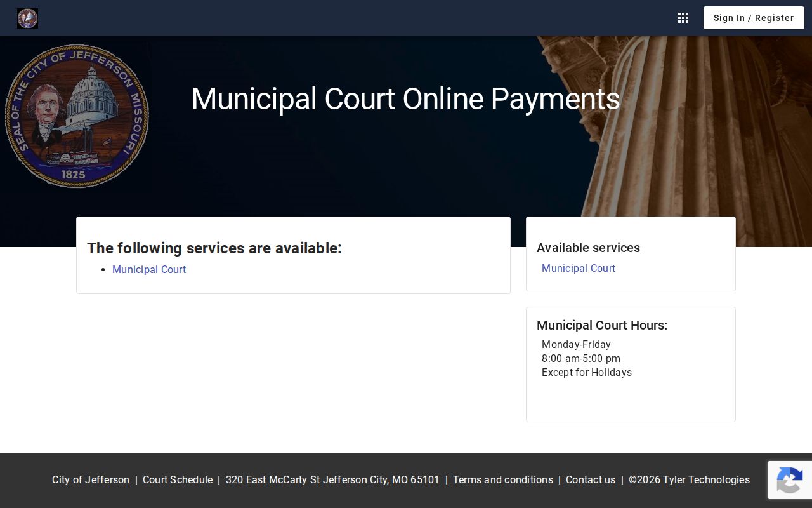Open Municipal Court link under available services list
The image size is (812, 508).
(x=149, y=269)
